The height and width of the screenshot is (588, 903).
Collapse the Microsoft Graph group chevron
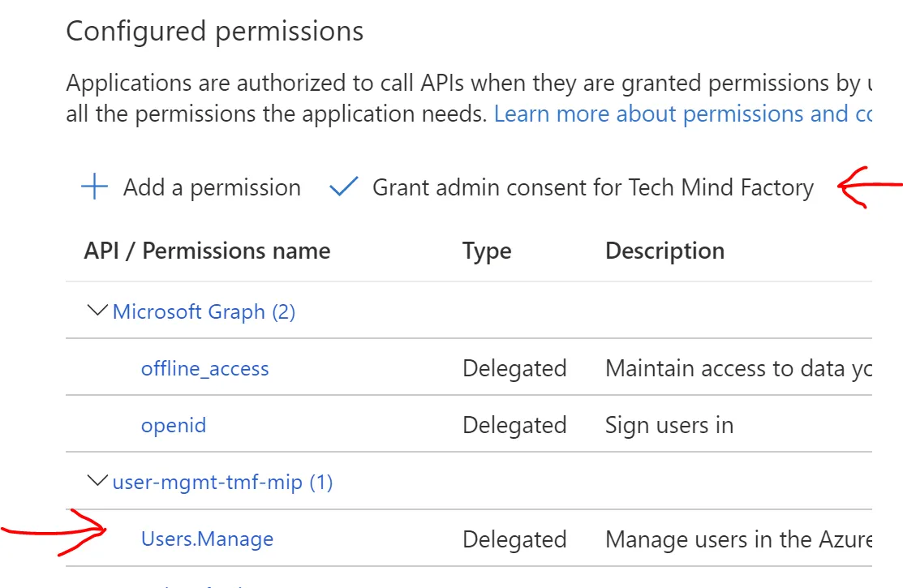97,311
